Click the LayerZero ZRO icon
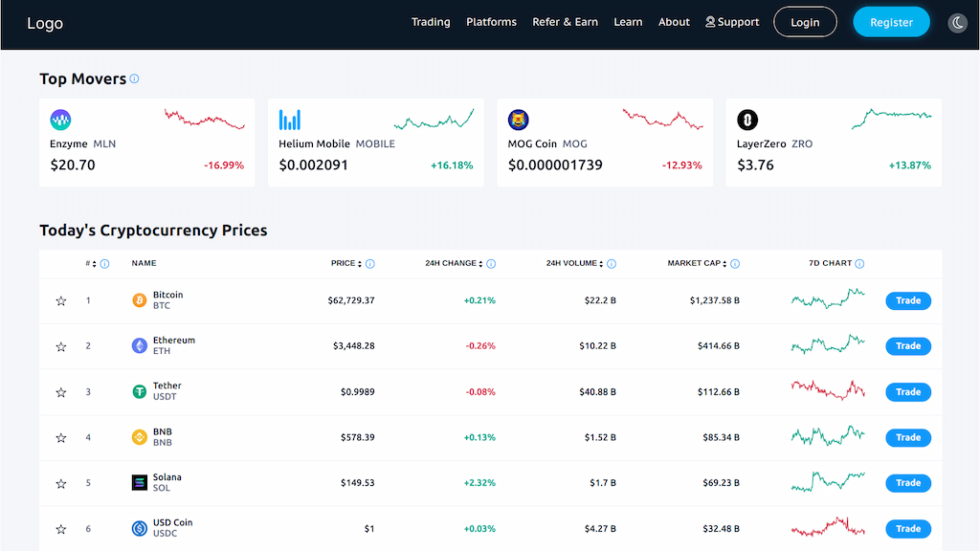This screenshot has width=980, height=551. [x=747, y=120]
